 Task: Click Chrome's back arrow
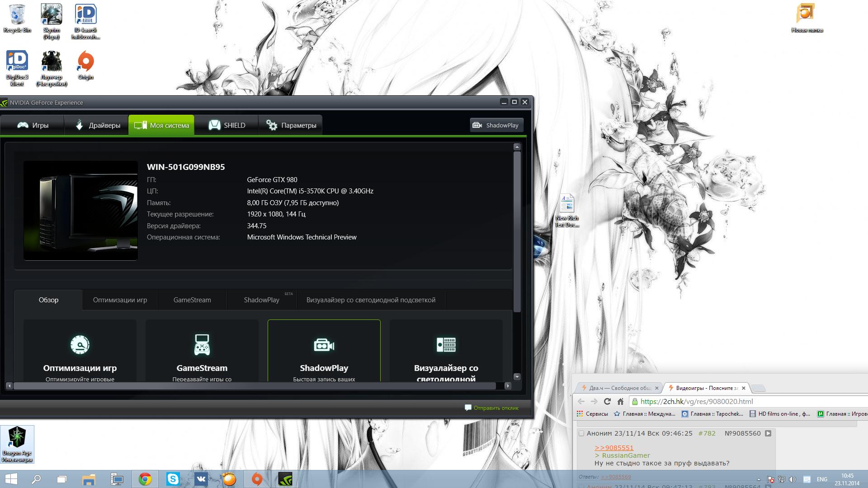[x=581, y=401]
